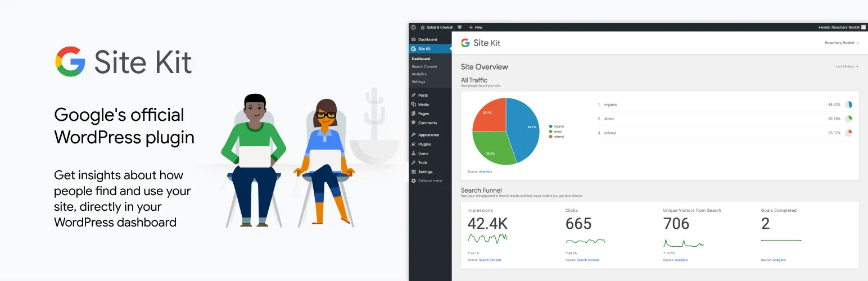Open the Salad & Cowbell site home icon
The height and width of the screenshot is (281, 868).
tap(423, 27)
